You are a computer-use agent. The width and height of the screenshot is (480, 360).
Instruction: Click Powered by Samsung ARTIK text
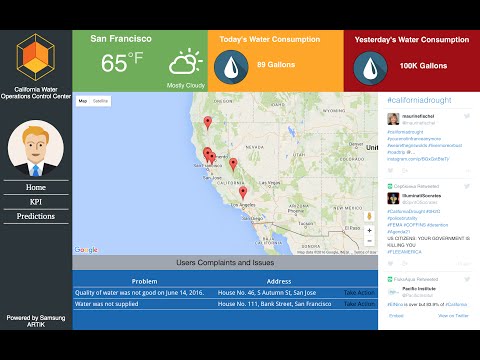[x=36, y=321]
